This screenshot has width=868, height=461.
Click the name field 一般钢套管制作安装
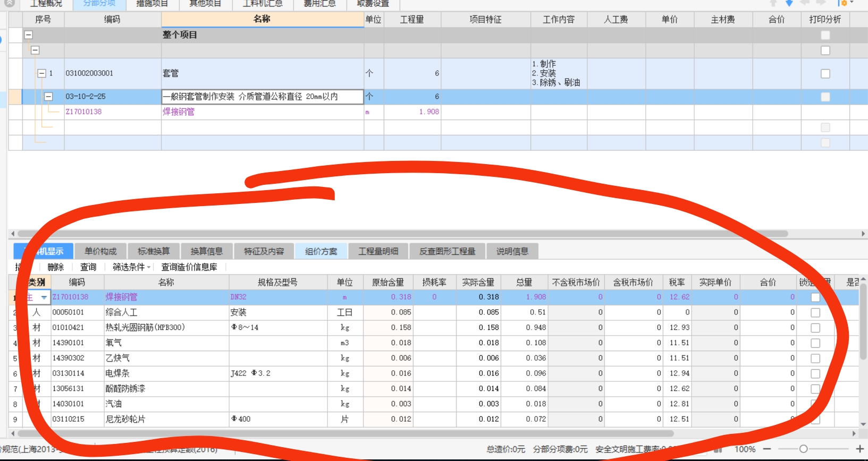(x=263, y=97)
